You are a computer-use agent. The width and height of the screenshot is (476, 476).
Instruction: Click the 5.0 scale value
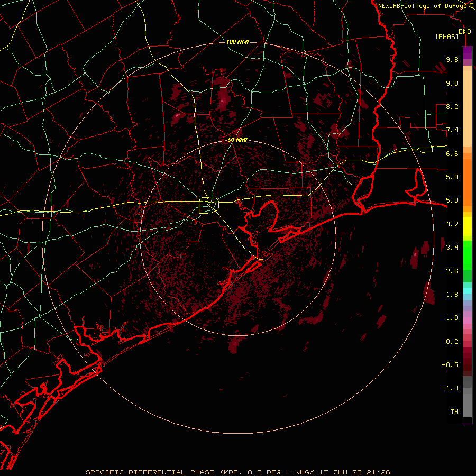[x=452, y=200]
